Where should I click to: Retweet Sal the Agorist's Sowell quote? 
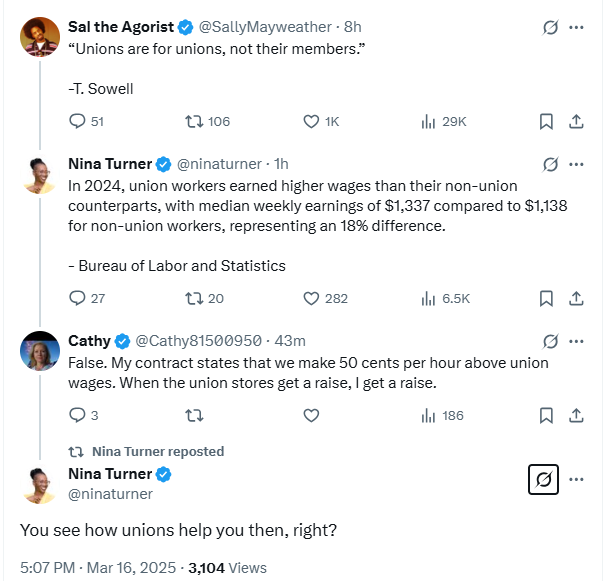coord(195,121)
